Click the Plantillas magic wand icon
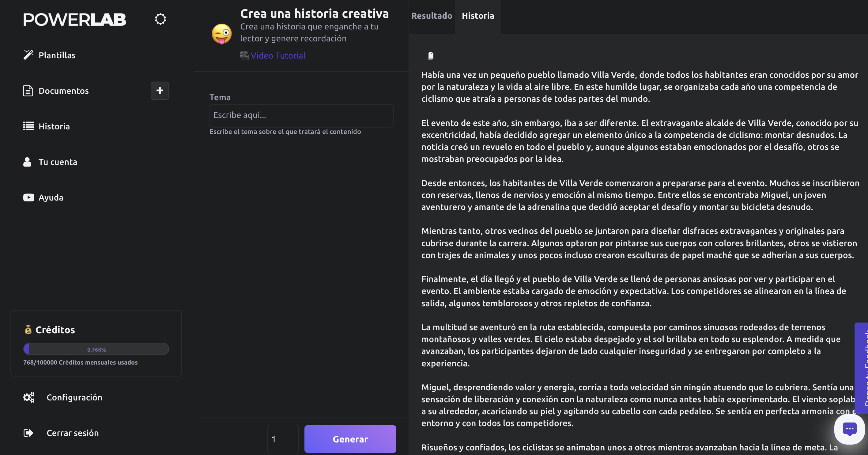This screenshot has height=455, width=868. [x=28, y=55]
